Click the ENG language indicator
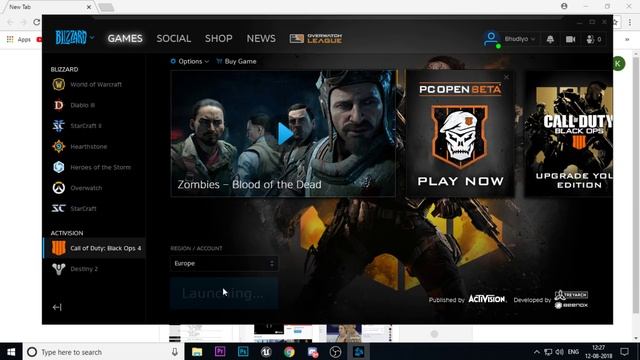The width and height of the screenshot is (640, 360). click(x=573, y=352)
